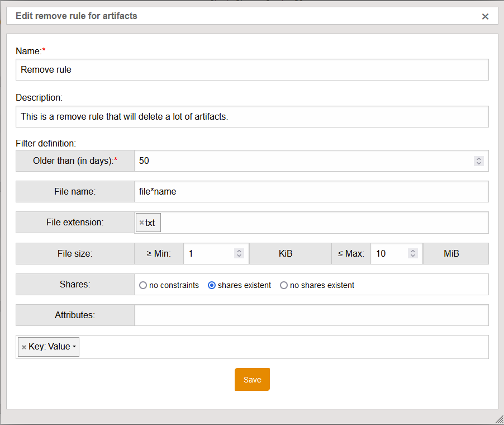
Task: Select the 'no constraints' shares option
Action: pyautogui.click(x=143, y=285)
